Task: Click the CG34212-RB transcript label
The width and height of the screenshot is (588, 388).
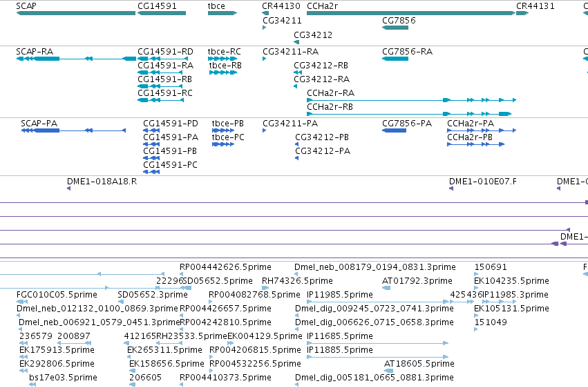Action: (x=321, y=66)
